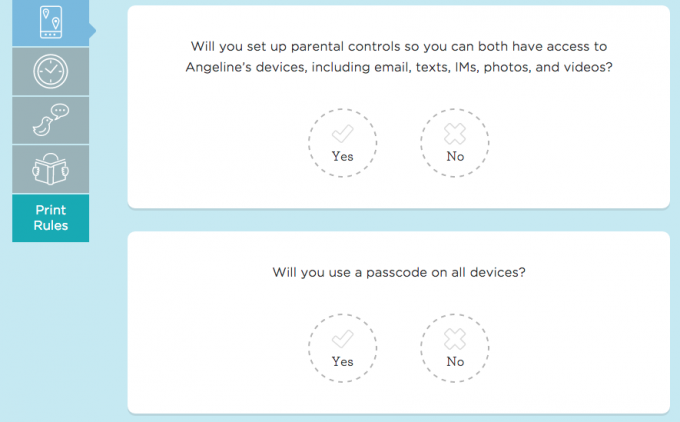Click the X icon under parental controls

tap(455, 134)
